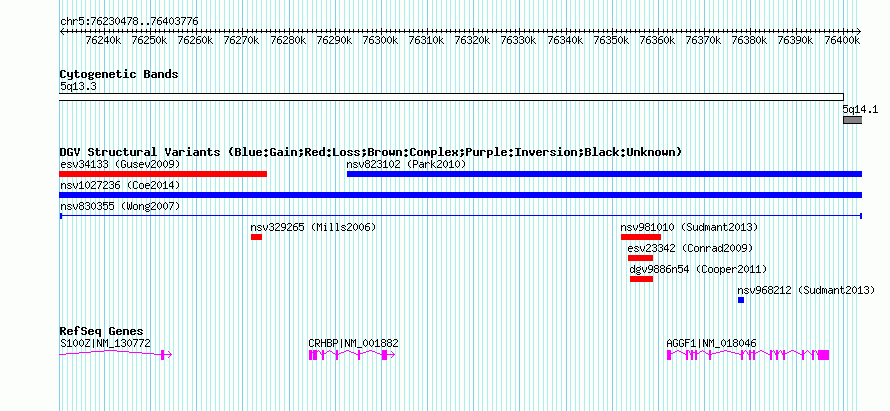
Task: Click the 76330k ruler position
Action: coord(519,41)
